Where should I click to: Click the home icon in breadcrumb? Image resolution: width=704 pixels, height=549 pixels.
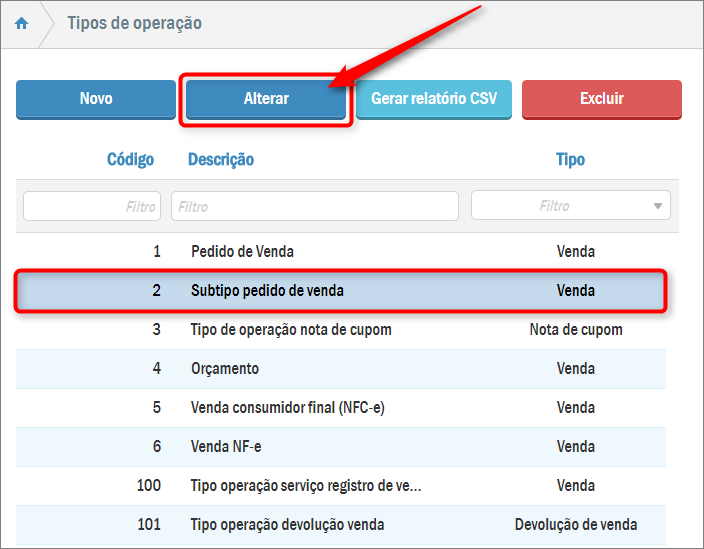[x=21, y=24]
